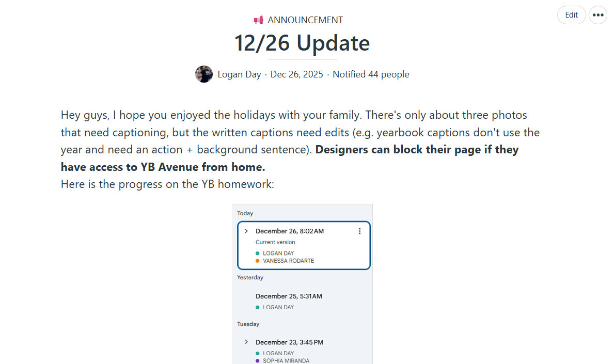Image resolution: width=614 pixels, height=364 pixels.
Task: Click the megaphone announcement icon
Action: [259, 20]
